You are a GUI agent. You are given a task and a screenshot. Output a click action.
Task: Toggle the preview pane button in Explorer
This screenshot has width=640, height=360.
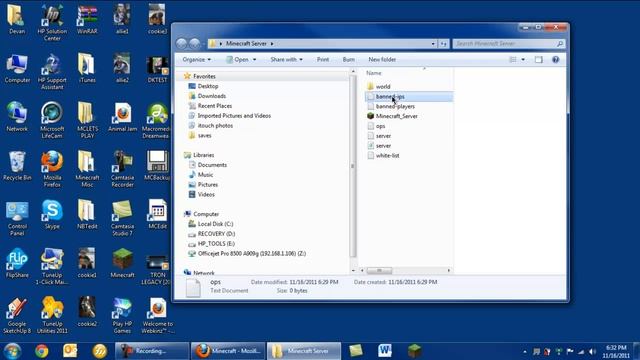[539, 60]
